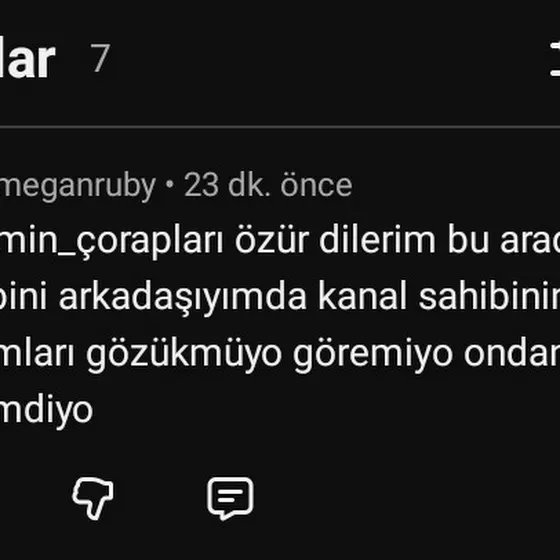The width and height of the screenshot is (560, 560).
Task: Click the word 'dilerim' in first line
Action: (377, 240)
